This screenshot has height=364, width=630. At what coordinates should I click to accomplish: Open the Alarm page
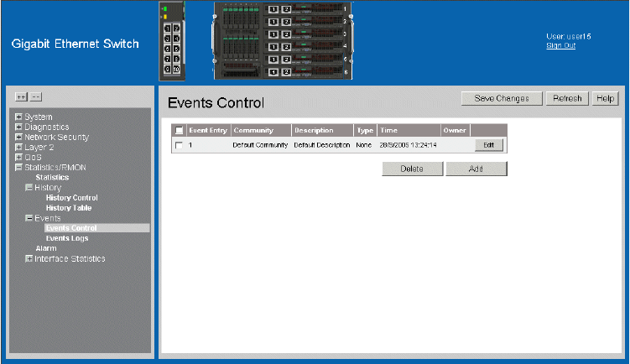pyautogui.click(x=46, y=248)
